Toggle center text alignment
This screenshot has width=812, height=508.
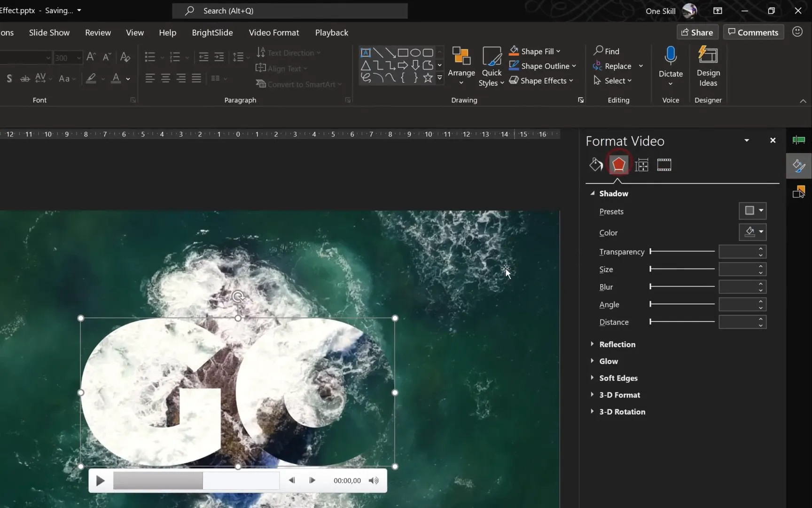[165, 78]
